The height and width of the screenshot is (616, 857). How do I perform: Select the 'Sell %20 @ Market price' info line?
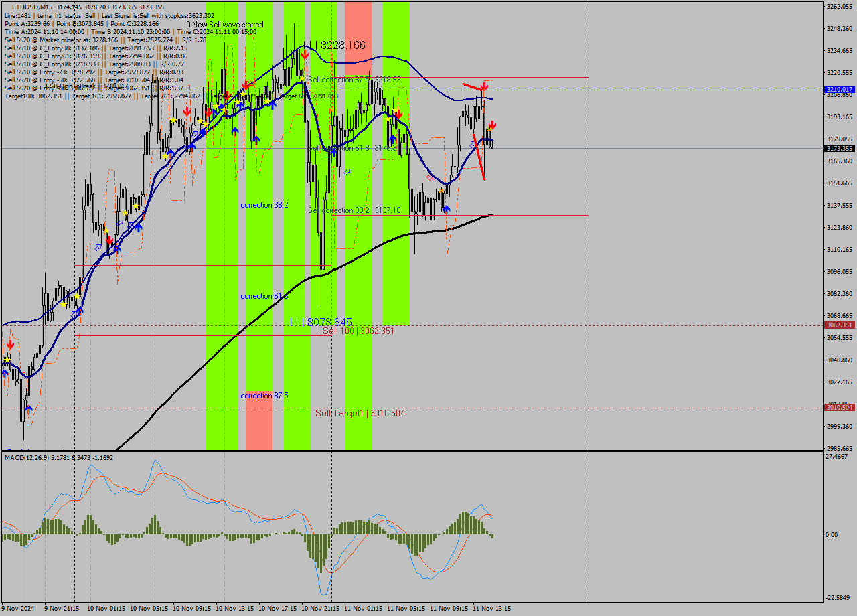click(105, 40)
